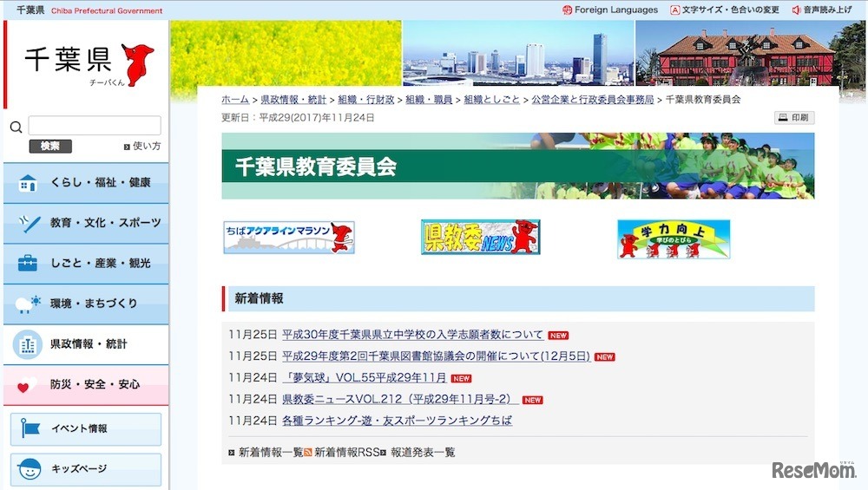Click the search text input field
This screenshot has width=868, height=490.
coord(95,126)
